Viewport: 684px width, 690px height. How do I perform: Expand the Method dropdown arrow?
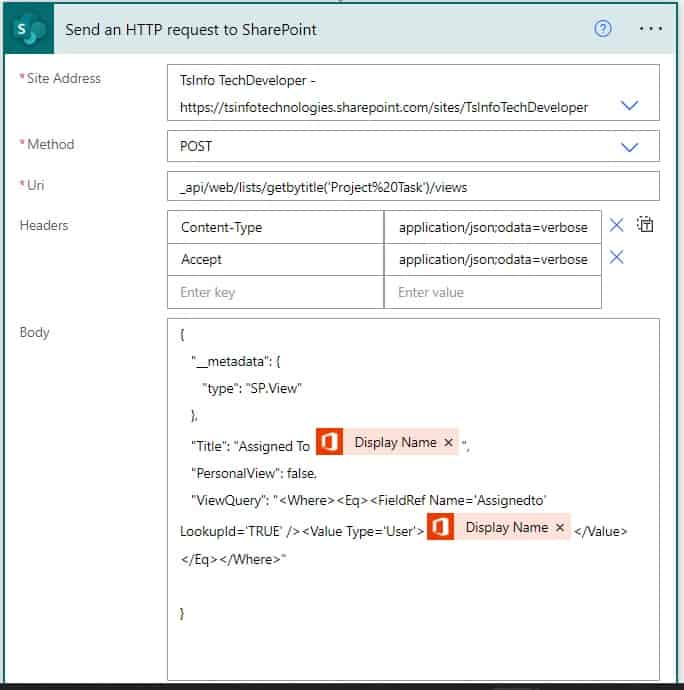pos(629,147)
